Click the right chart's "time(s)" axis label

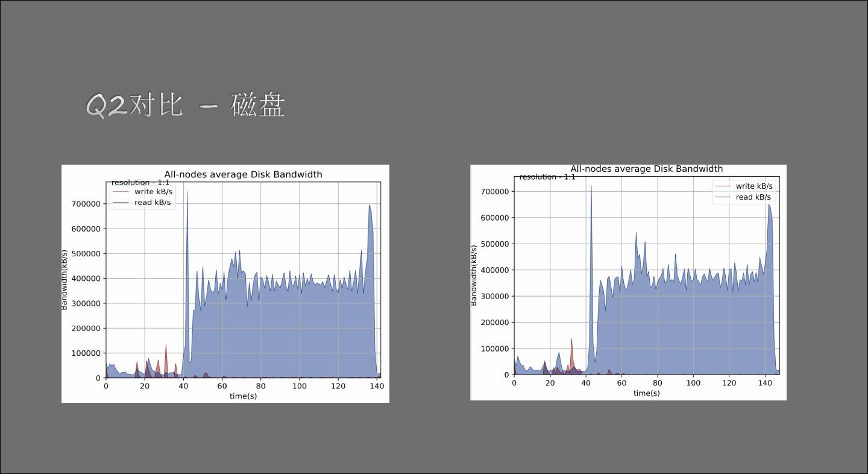[646, 393]
